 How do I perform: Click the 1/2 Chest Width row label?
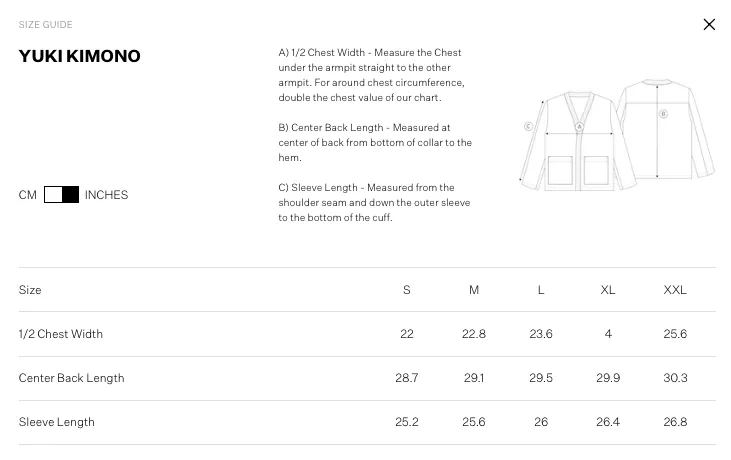pyautogui.click(x=61, y=334)
